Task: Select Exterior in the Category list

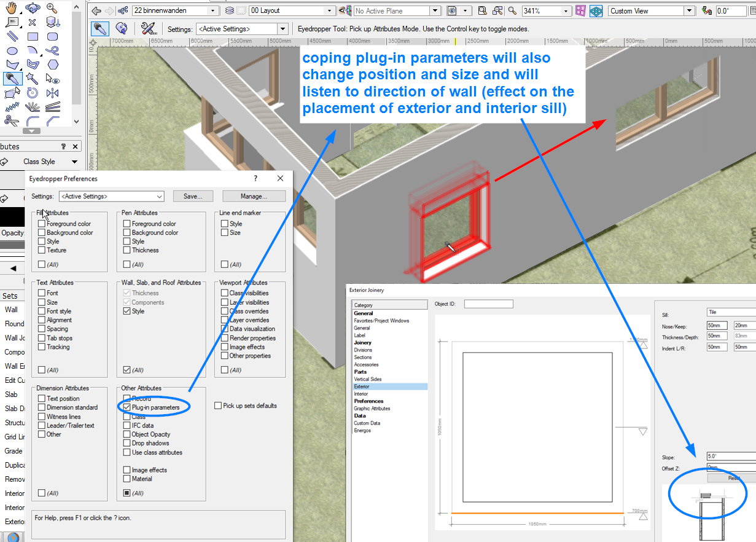Action: [362, 387]
